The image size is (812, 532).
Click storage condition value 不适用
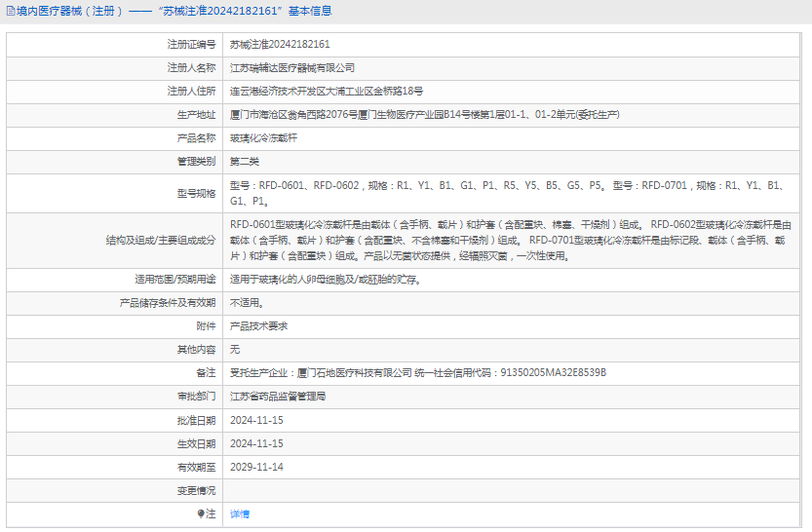(247, 303)
